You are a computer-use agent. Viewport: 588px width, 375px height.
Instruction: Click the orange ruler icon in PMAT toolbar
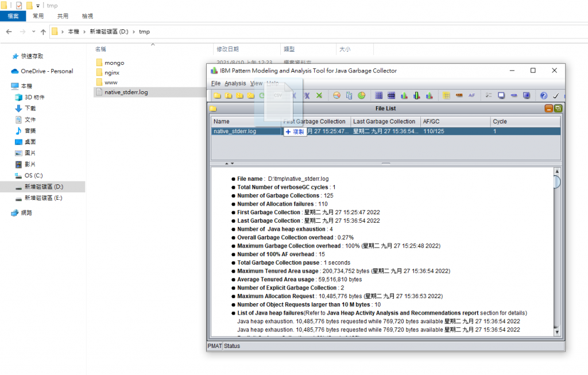tap(459, 96)
